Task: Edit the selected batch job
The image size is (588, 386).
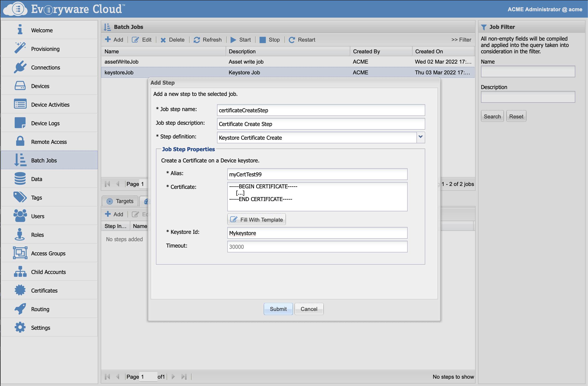Action: (x=142, y=40)
